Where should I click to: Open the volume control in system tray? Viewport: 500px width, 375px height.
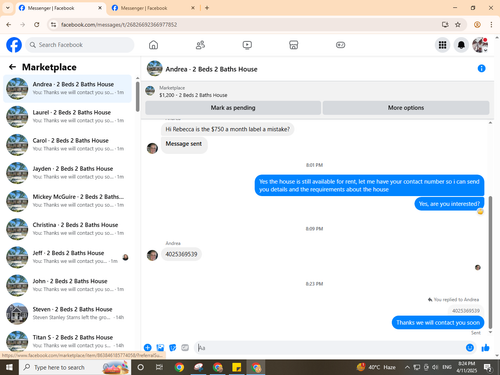(x=435, y=367)
